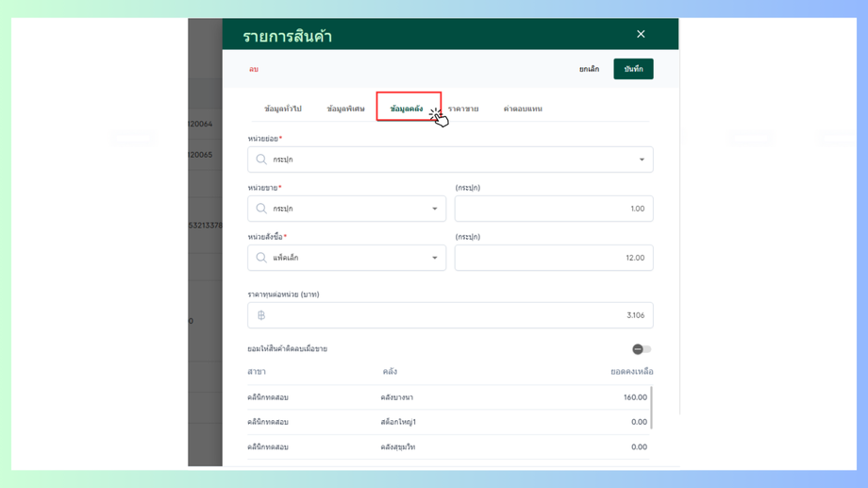The height and width of the screenshot is (488, 868).
Task: Click the คลัง column header
Action: [x=390, y=372]
